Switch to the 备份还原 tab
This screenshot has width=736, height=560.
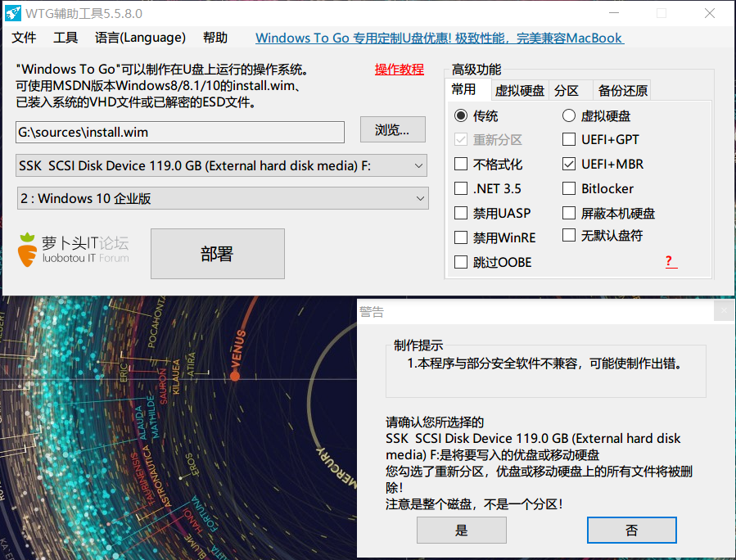pos(622,90)
